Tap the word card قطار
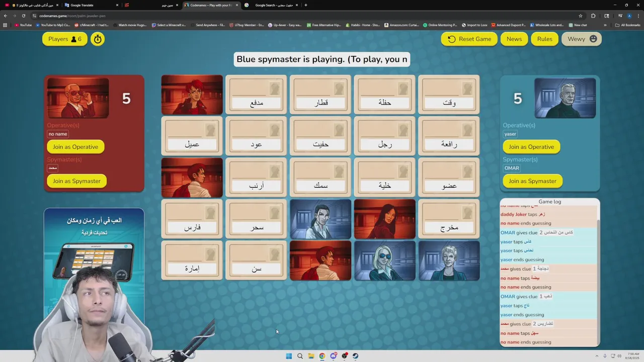 320,95
